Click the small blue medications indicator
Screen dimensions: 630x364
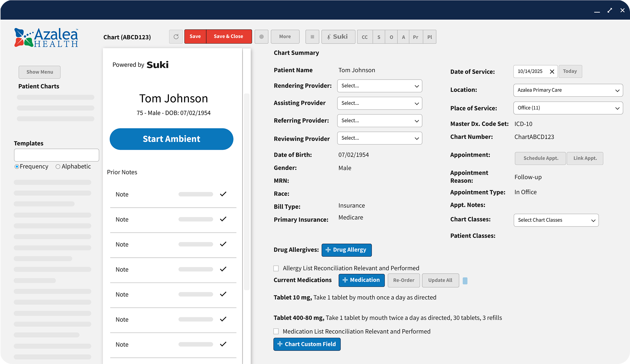click(x=465, y=281)
